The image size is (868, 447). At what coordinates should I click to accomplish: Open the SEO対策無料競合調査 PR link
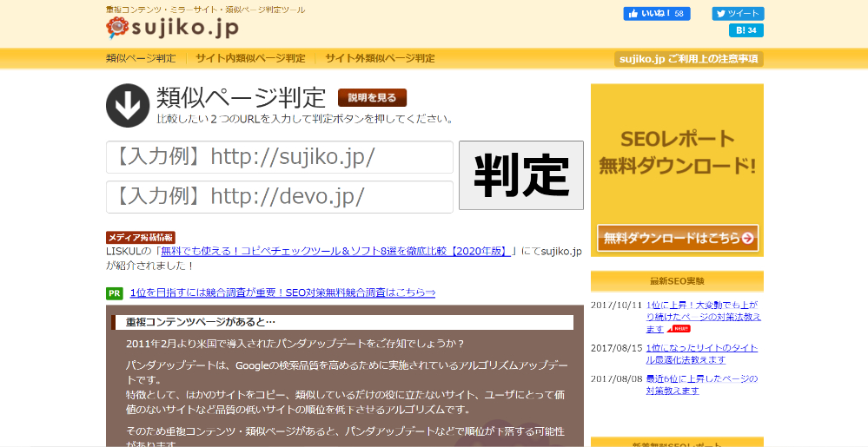pos(282,293)
